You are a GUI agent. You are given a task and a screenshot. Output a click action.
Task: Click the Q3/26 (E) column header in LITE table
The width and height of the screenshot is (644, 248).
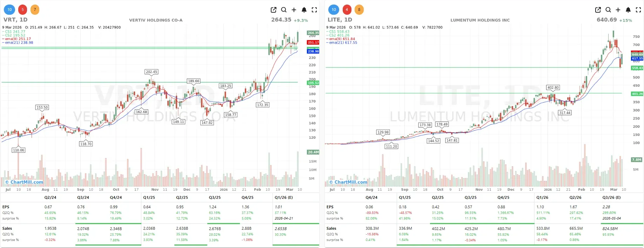tap(611, 197)
